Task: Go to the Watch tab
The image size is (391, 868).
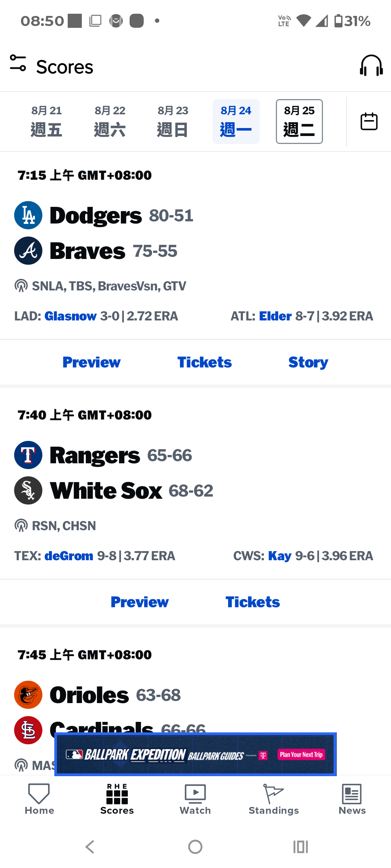Action: [x=195, y=799]
